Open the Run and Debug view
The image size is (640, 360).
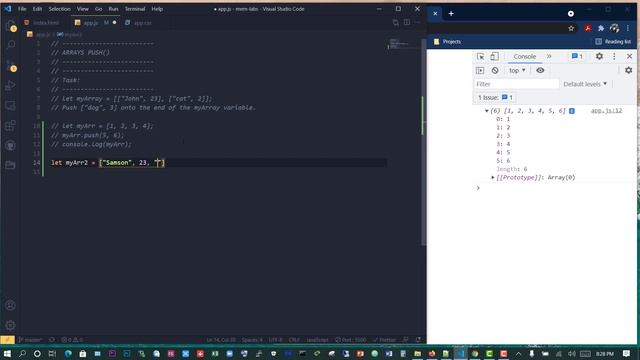coord(11,86)
